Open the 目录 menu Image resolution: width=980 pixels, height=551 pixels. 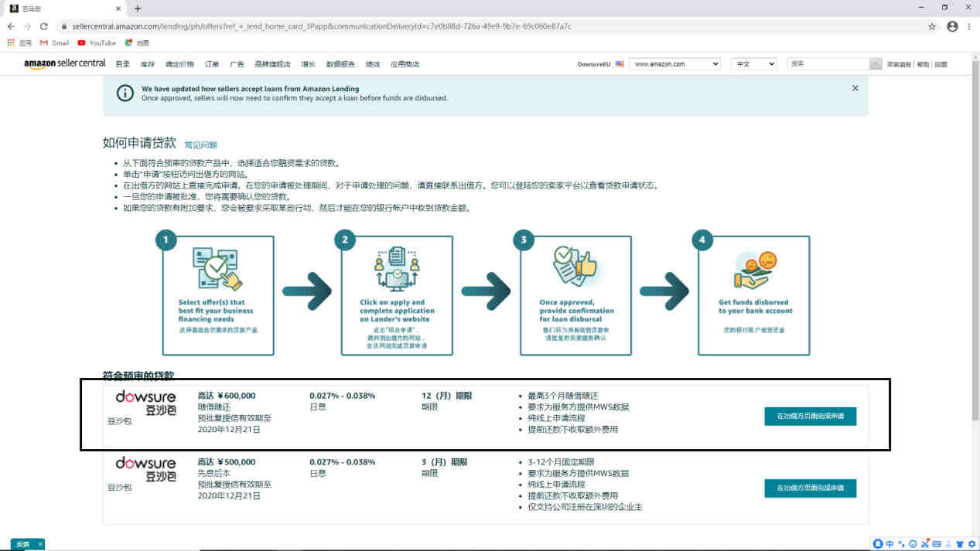pyautogui.click(x=122, y=64)
